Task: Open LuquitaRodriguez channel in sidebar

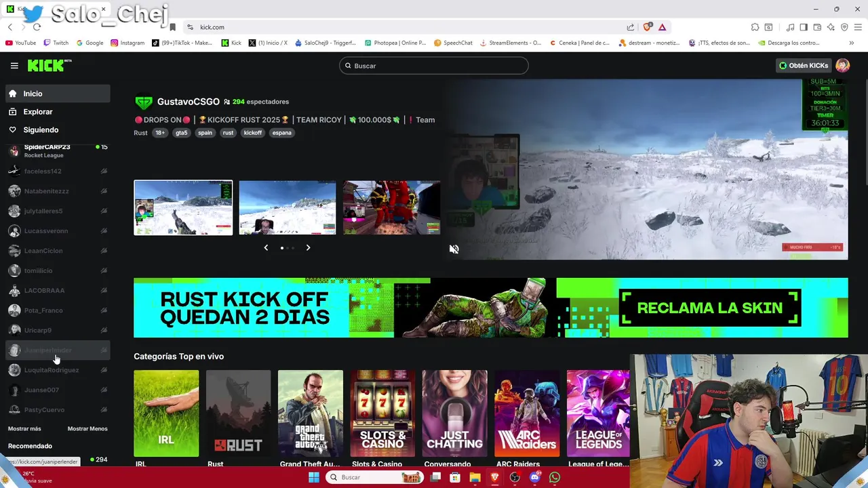Action: (58, 370)
